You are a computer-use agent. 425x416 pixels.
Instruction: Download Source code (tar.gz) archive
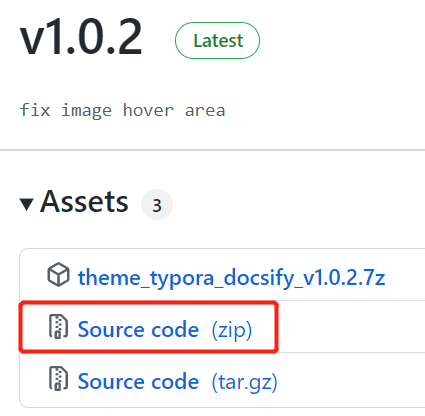point(178,381)
